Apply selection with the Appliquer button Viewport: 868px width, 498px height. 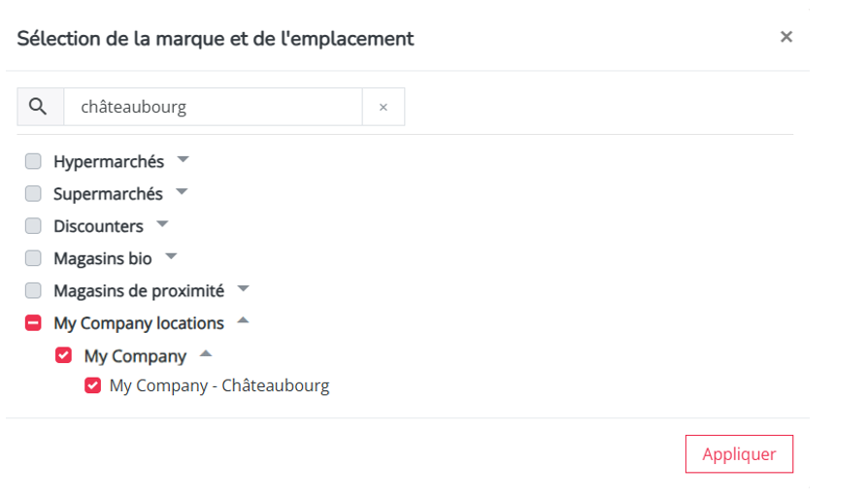pyautogui.click(x=739, y=453)
